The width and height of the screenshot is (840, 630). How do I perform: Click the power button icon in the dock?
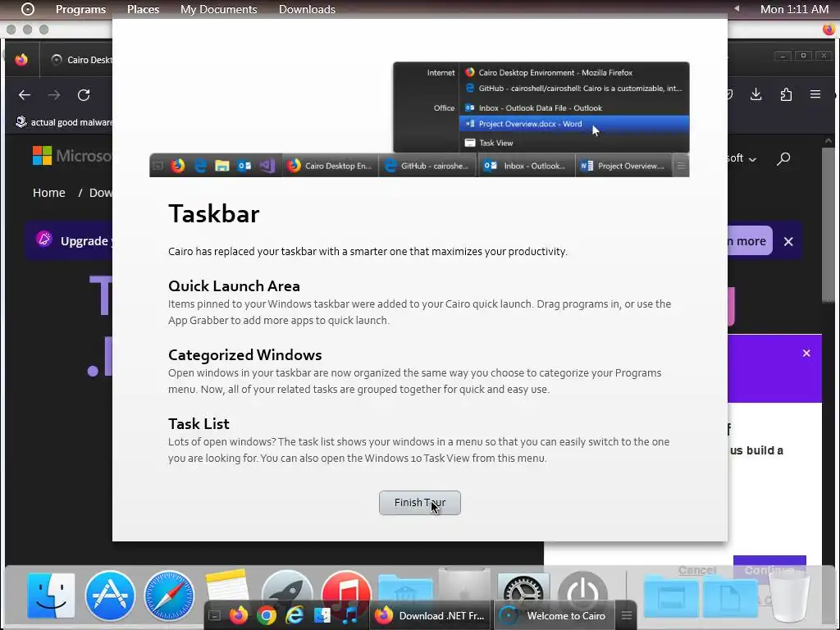pos(582,587)
